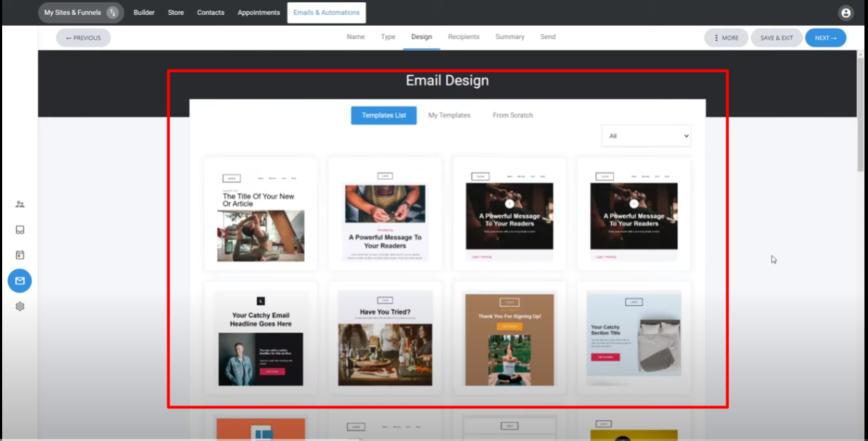Open the Builder menu
The height and width of the screenshot is (441, 868).
(x=144, y=13)
